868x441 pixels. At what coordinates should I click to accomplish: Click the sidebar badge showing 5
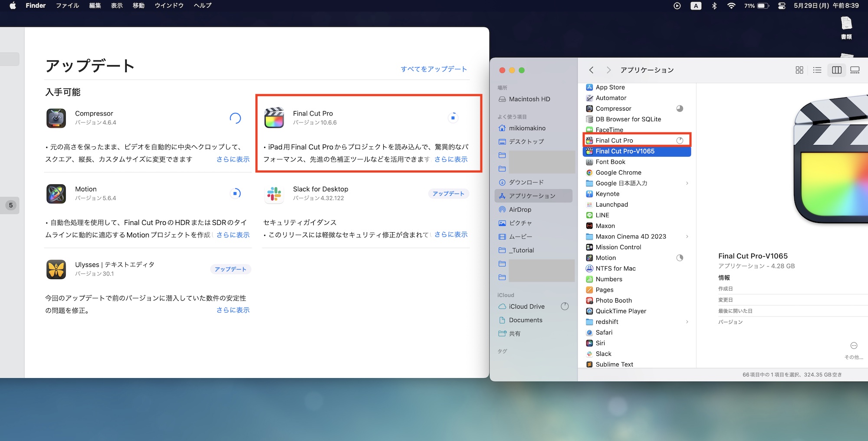pos(11,205)
